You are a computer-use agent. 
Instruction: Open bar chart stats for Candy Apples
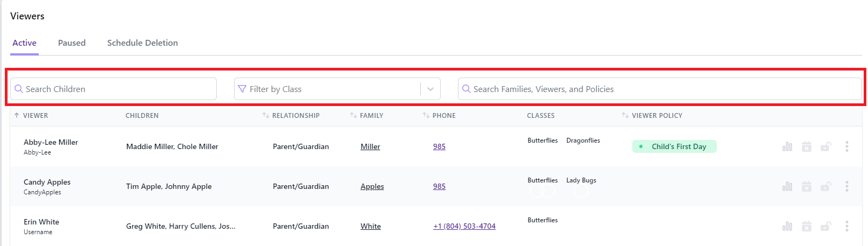pyautogui.click(x=787, y=186)
